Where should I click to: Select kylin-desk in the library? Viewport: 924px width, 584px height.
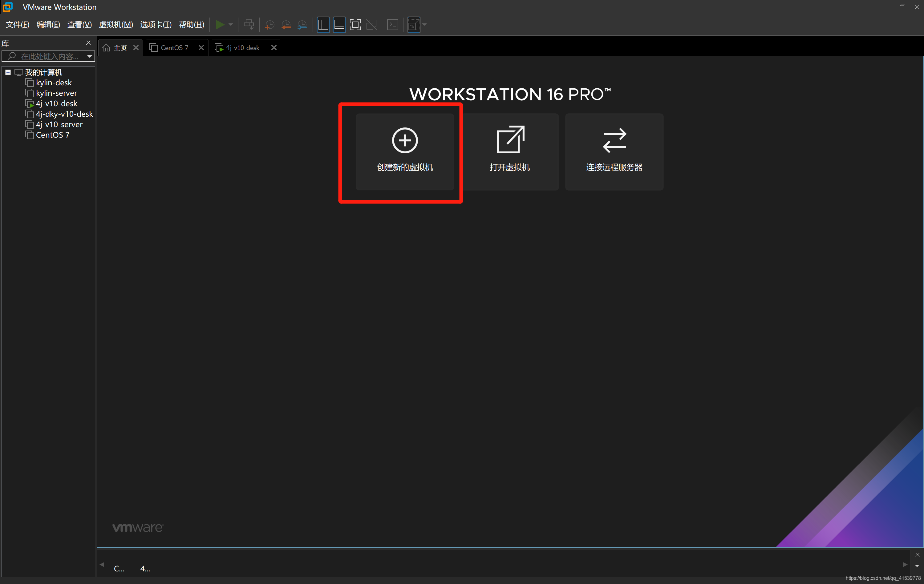[54, 83]
